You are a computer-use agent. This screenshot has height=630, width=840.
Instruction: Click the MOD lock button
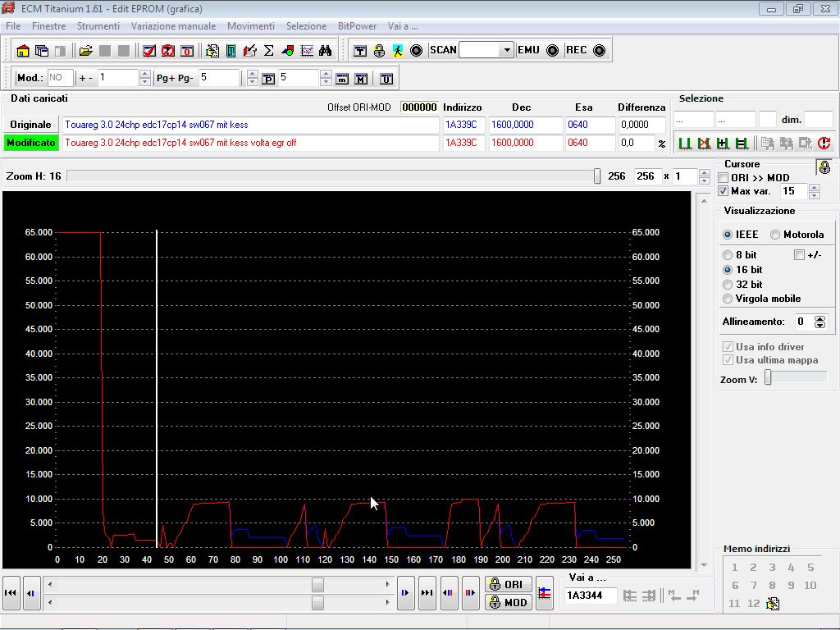[508, 602]
